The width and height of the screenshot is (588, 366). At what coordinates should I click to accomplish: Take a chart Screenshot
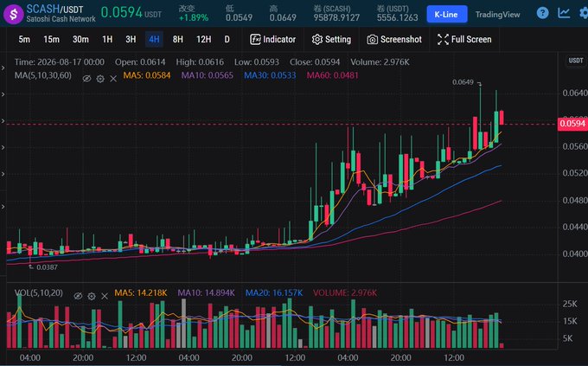[x=394, y=39]
